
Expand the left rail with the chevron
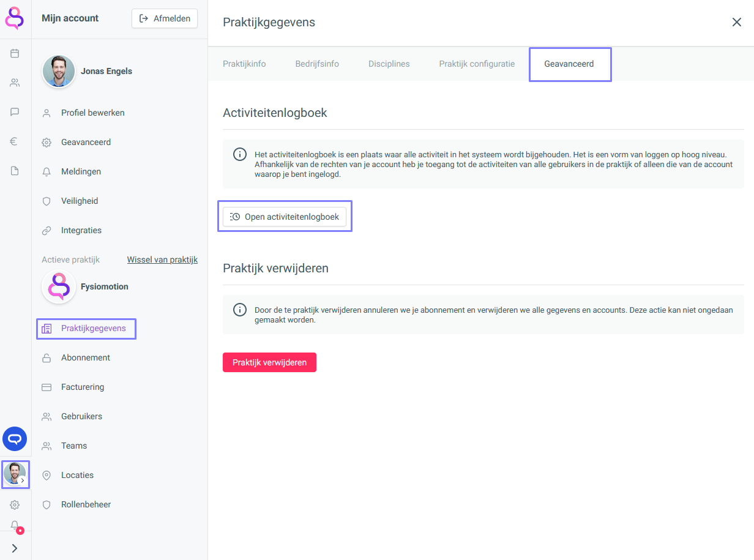coord(15,548)
